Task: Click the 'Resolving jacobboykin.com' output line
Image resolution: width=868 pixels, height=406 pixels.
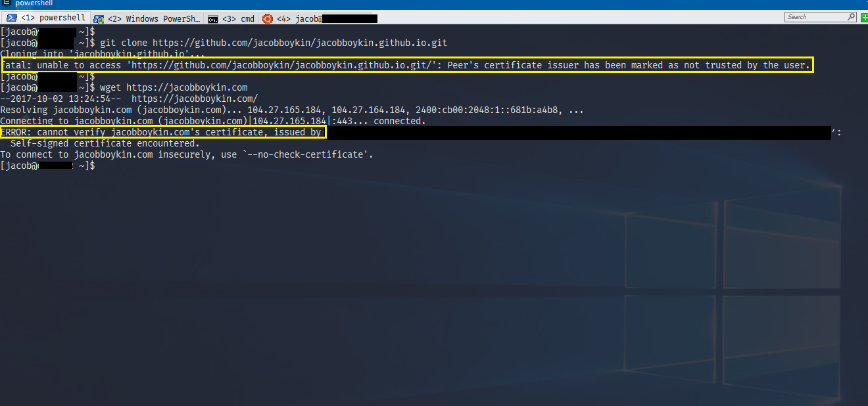Action: coord(292,110)
